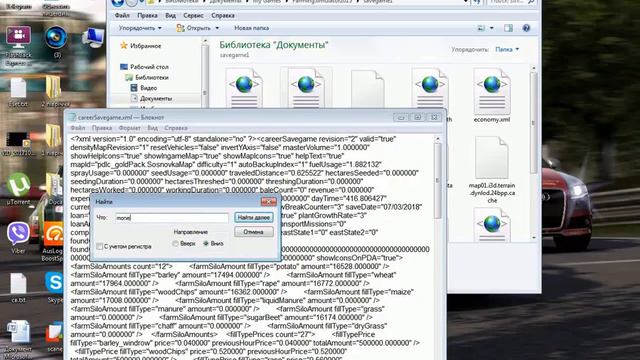Select the PlayBack purple camera desktop icon

coord(18,46)
